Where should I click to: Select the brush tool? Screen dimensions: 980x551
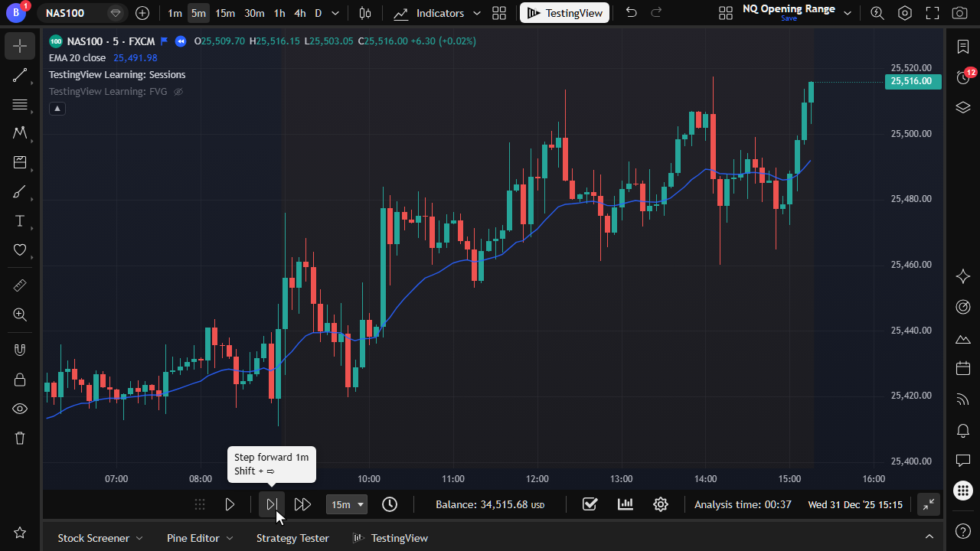click(x=20, y=192)
